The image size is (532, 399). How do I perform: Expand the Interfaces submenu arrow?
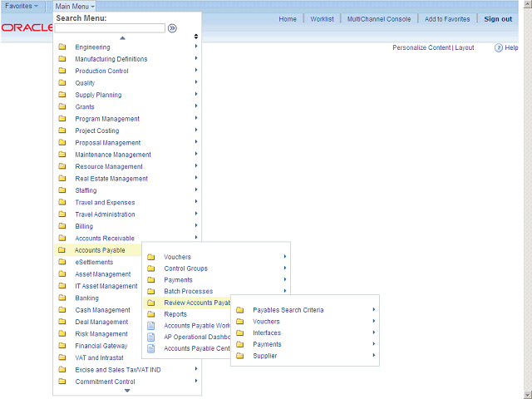point(374,332)
